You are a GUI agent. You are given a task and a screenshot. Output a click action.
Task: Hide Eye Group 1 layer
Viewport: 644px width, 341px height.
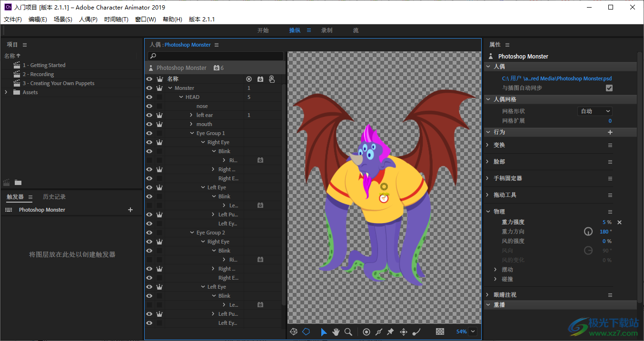[149, 133]
